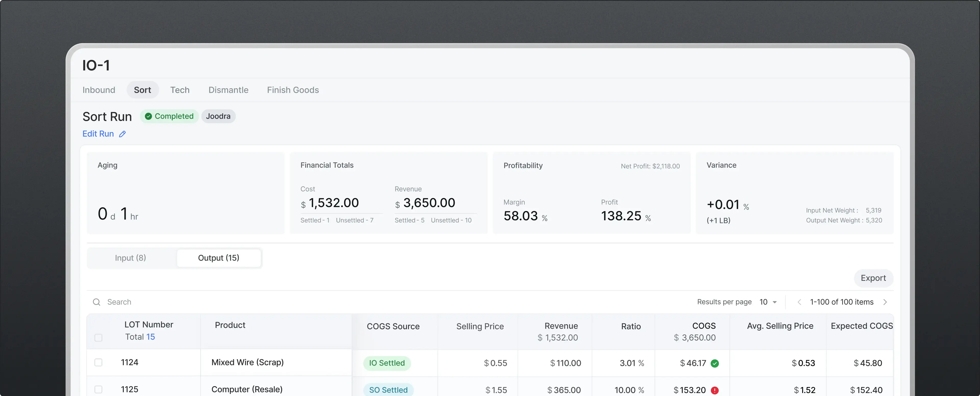Click the green COGS check for lot 1124

click(x=715, y=363)
